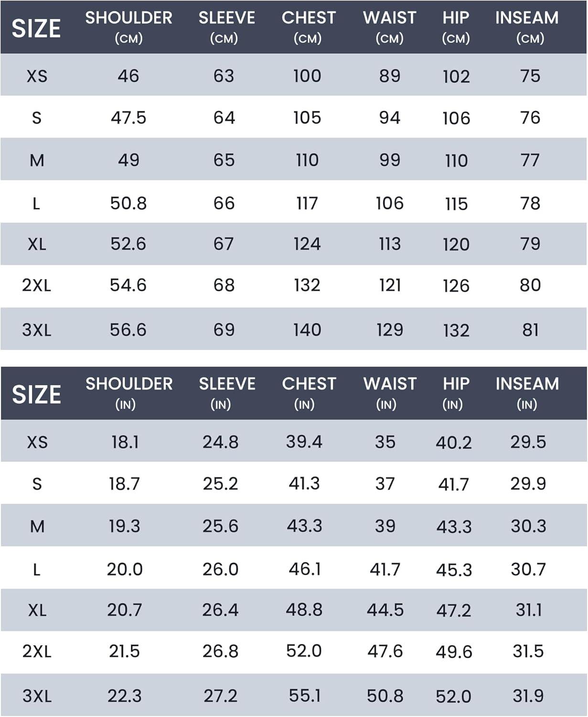Click the hip value 126 for size 2XL
This screenshot has height=717, width=588.
click(456, 285)
